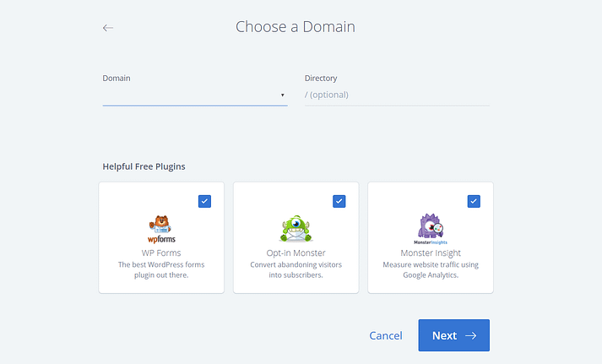Click the 'Choose a Domain' heading
Image resolution: width=602 pixels, height=364 pixels.
296,27
